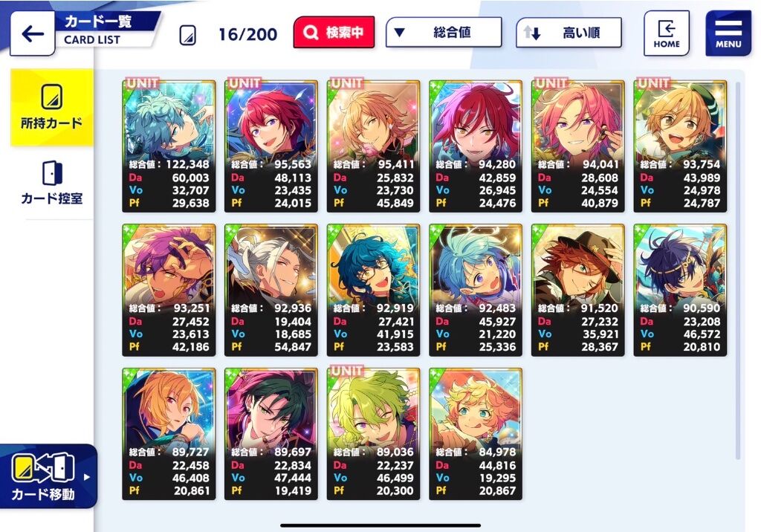The image size is (761, 532).
Task: Open the card with total 95,563
Action: pos(271,146)
